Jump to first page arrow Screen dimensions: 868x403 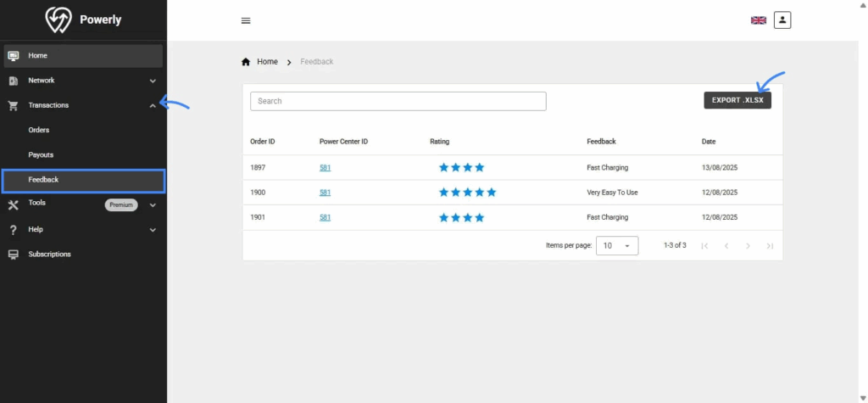tap(704, 246)
